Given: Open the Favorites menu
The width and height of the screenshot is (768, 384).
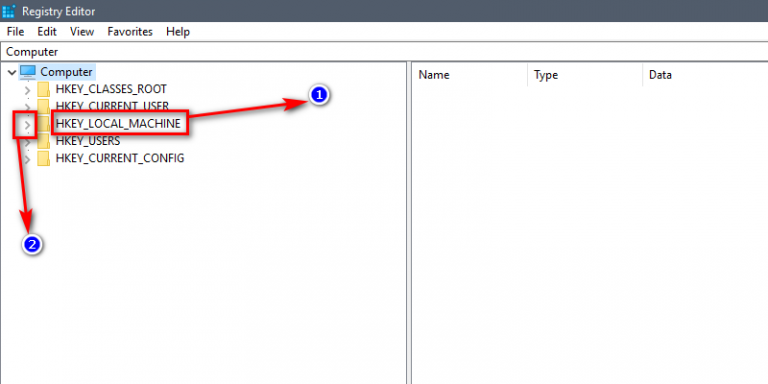Looking at the screenshot, I should click(x=130, y=32).
